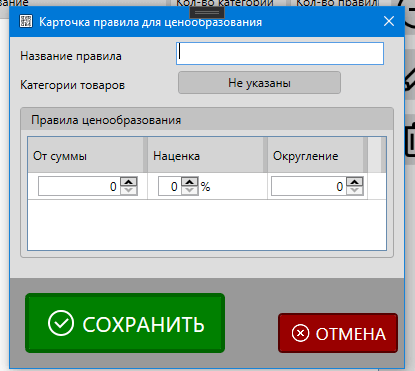
Task: Click the Название правила label
Action: click(71, 56)
